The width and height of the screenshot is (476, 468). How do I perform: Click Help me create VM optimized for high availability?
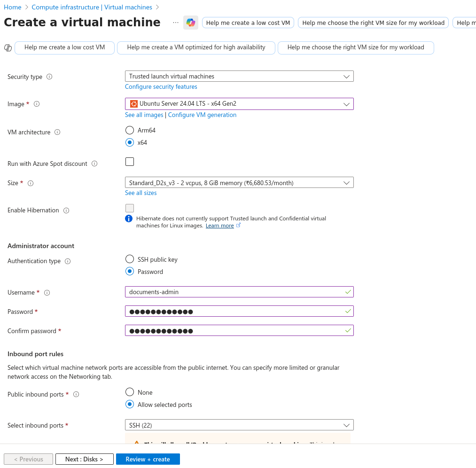196,47
